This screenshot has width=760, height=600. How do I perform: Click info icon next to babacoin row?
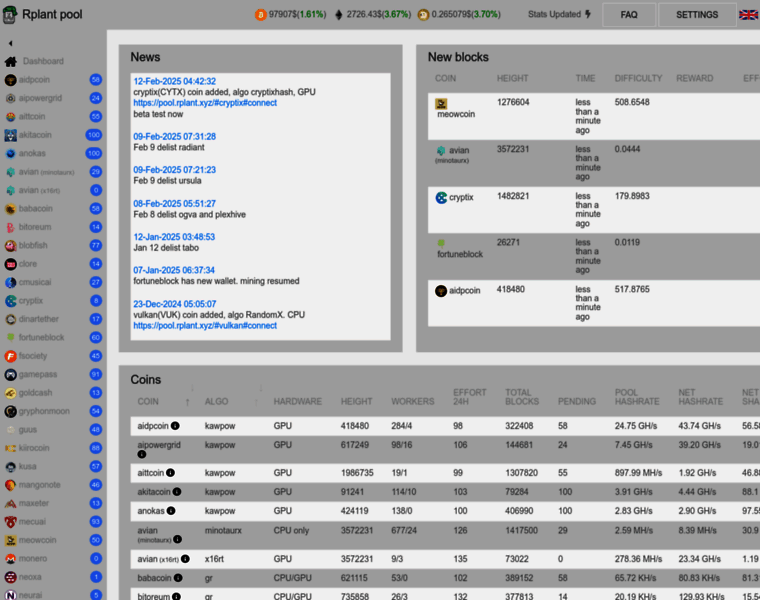(178, 578)
